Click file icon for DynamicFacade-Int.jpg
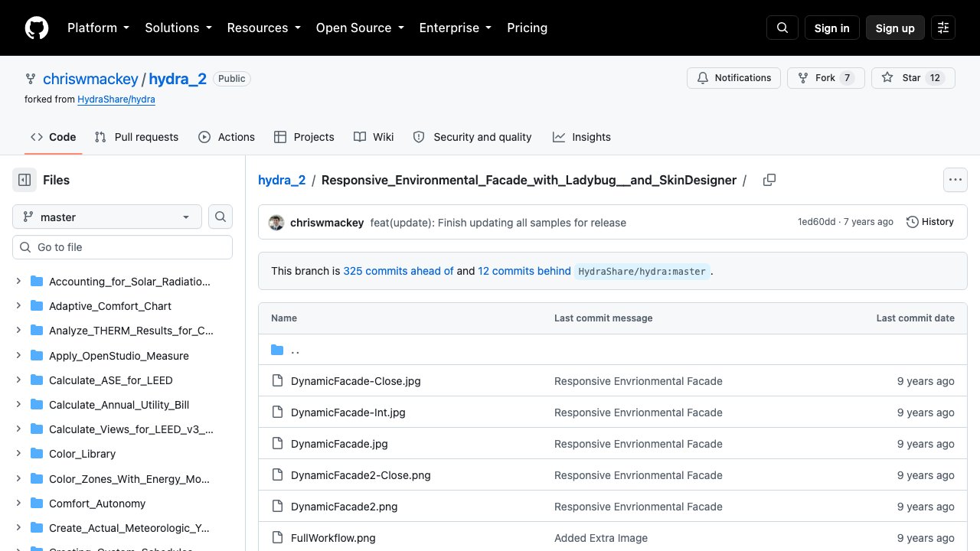 point(277,412)
